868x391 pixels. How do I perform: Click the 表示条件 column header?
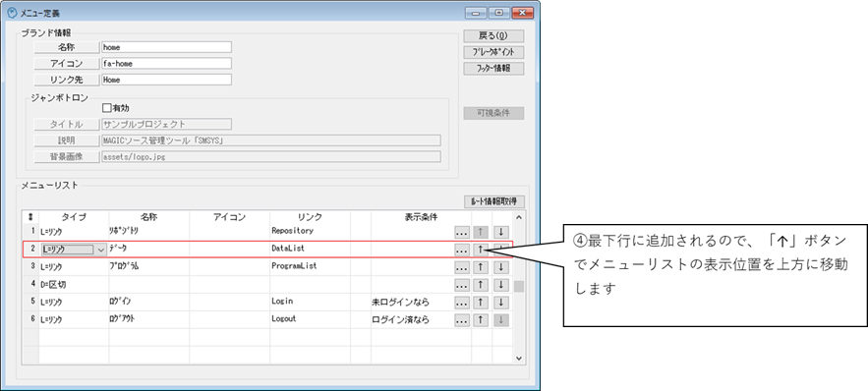coord(422,217)
